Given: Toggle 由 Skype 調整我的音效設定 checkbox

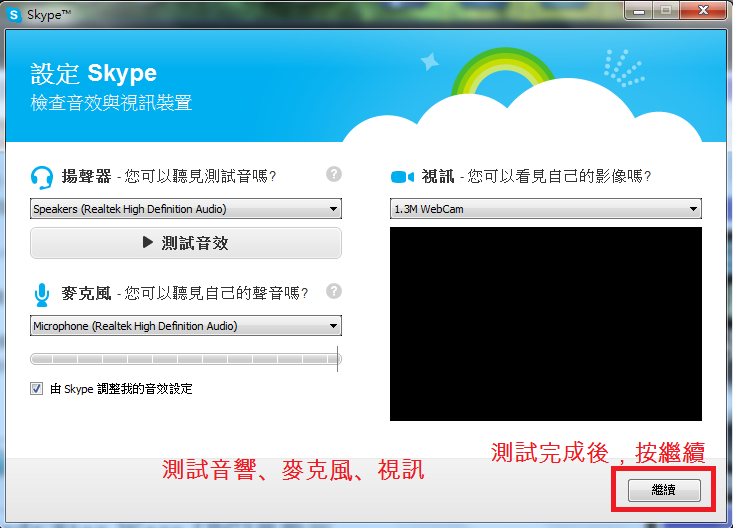Looking at the screenshot, I should coord(36,389).
